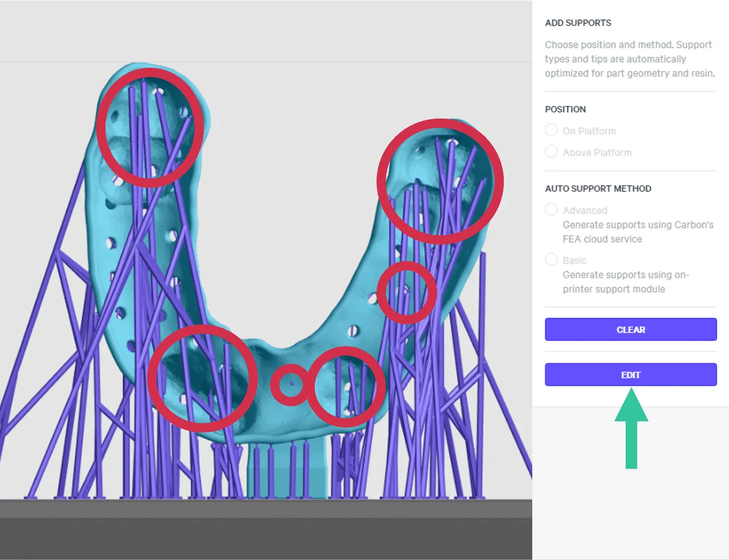Click the AUTO SUPPORT METHOD label
The height and width of the screenshot is (560, 729).
[x=598, y=188]
